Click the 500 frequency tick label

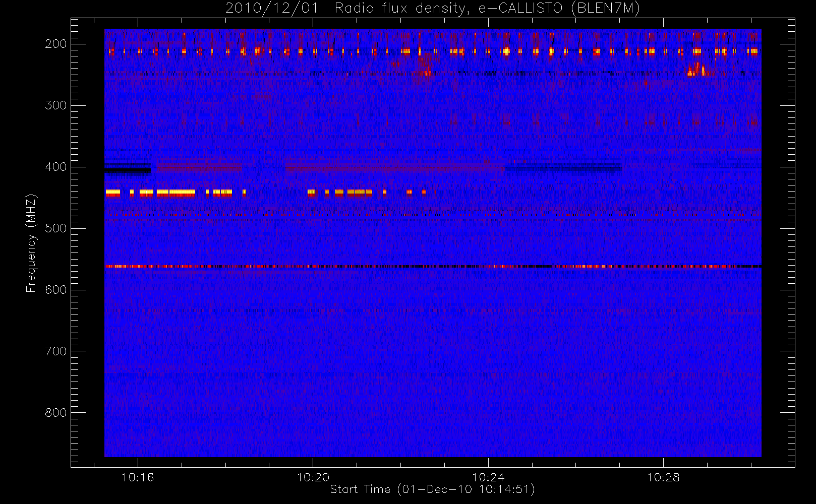55,228
